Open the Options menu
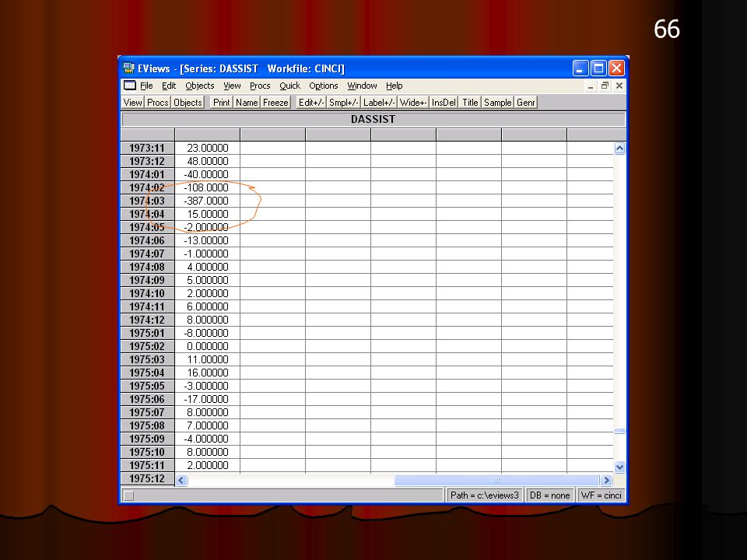747x560 pixels. click(324, 86)
